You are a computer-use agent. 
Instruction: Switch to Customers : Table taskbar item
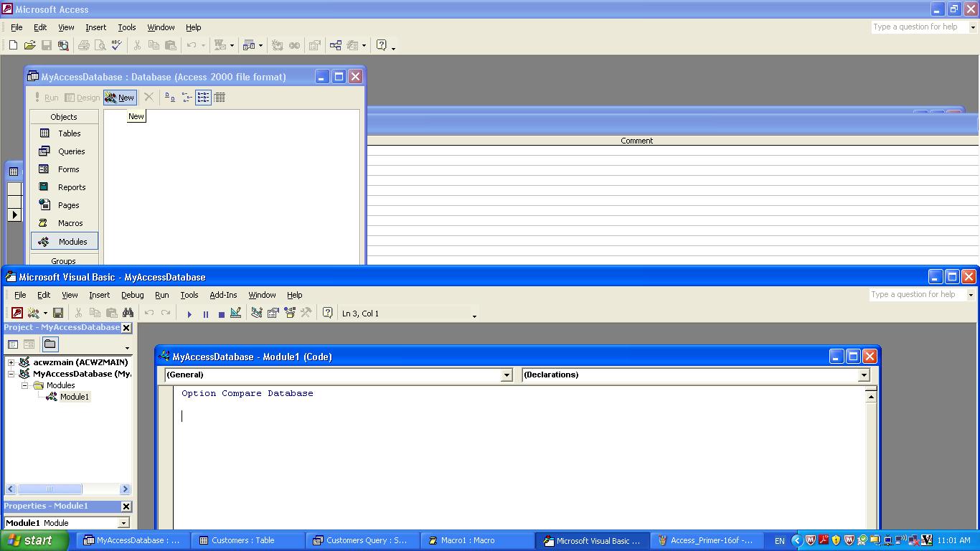[248, 540]
